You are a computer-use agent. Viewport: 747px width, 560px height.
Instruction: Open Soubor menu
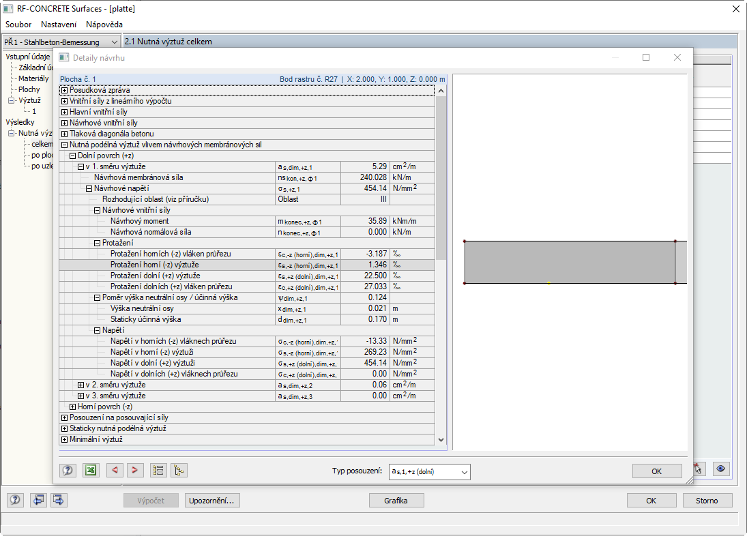coord(18,25)
